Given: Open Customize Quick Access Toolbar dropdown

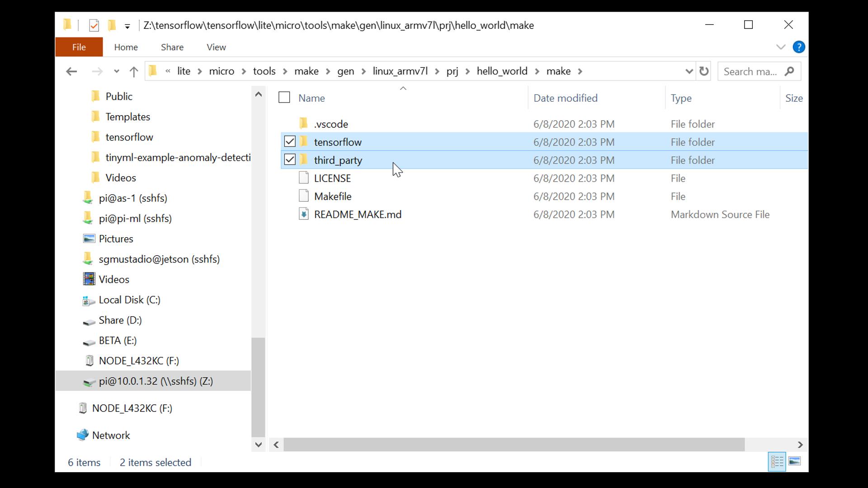Looking at the screenshot, I should (x=127, y=26).
